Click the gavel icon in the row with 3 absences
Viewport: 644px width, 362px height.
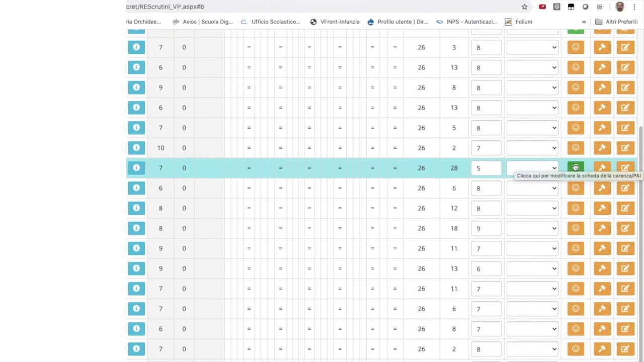click(602, 47)
